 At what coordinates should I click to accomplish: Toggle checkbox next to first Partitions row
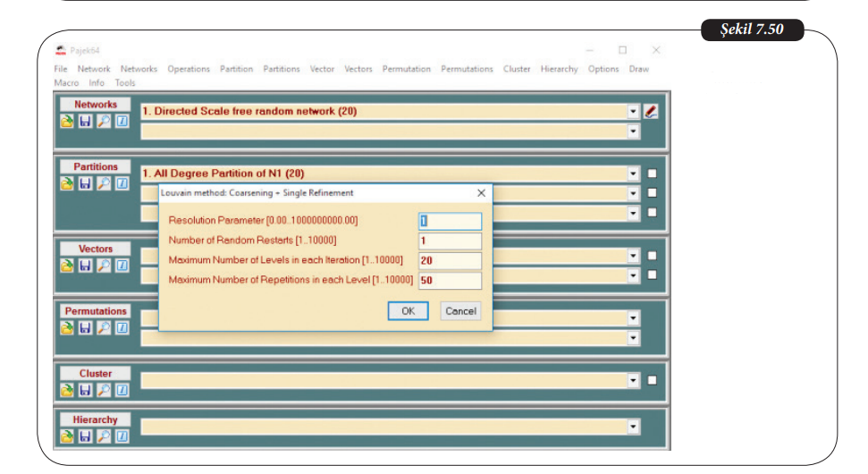coord(652,174)
